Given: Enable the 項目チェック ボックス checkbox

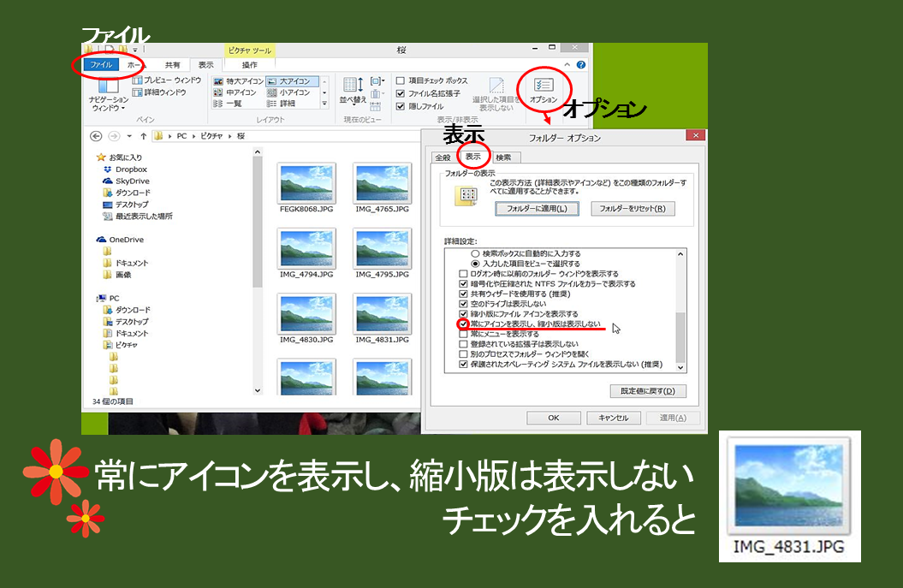Looking at the screenshot, I should tap(401, 81).
